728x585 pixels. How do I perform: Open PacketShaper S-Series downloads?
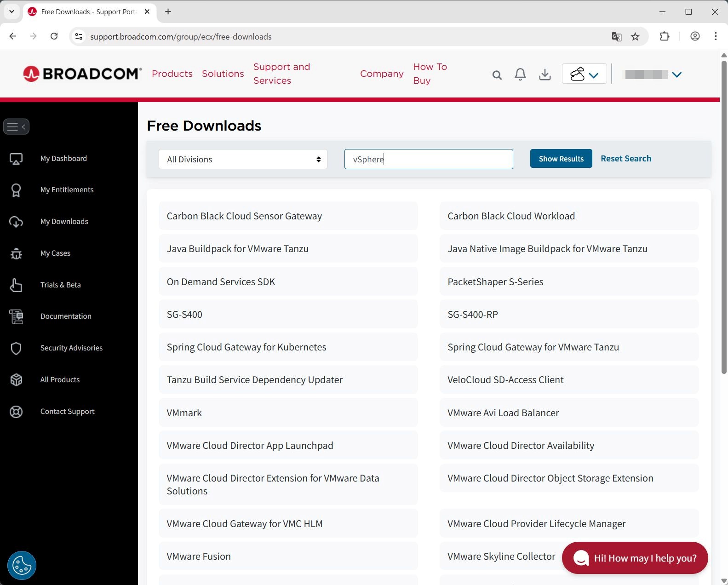pyautogui.click(x=569, y=282)
